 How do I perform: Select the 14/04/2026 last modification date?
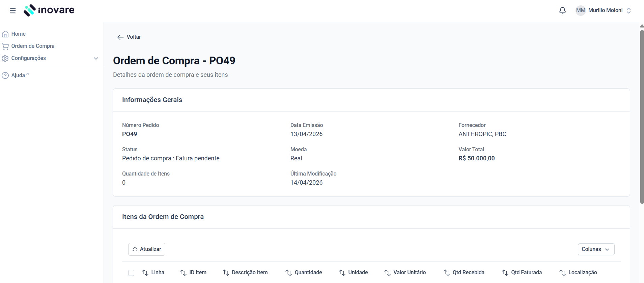click(306, 183)
